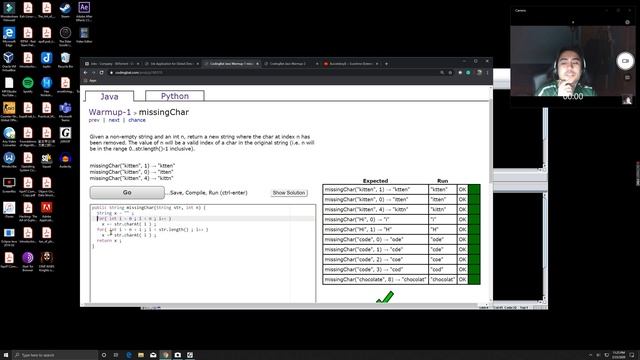
Task: Open the iTunes desktop shortcut
Action: 9,210
